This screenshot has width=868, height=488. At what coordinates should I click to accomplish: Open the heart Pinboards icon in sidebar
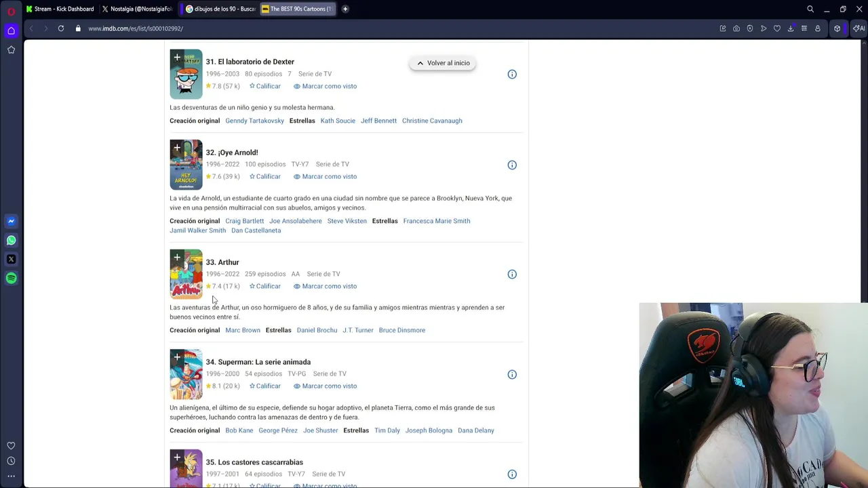(x=11, y=446)
